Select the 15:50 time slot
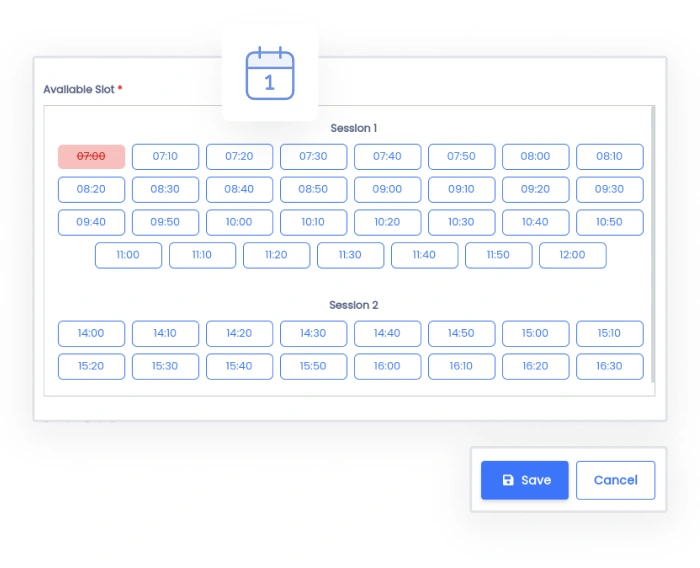700x568 pixels. (x=313, y=366)
